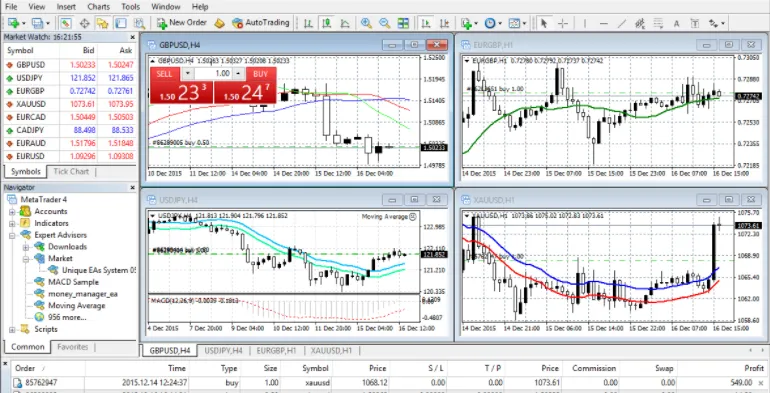Switch to the Favorites tab in Navigator
770x393 pixels.
[73, 347]
